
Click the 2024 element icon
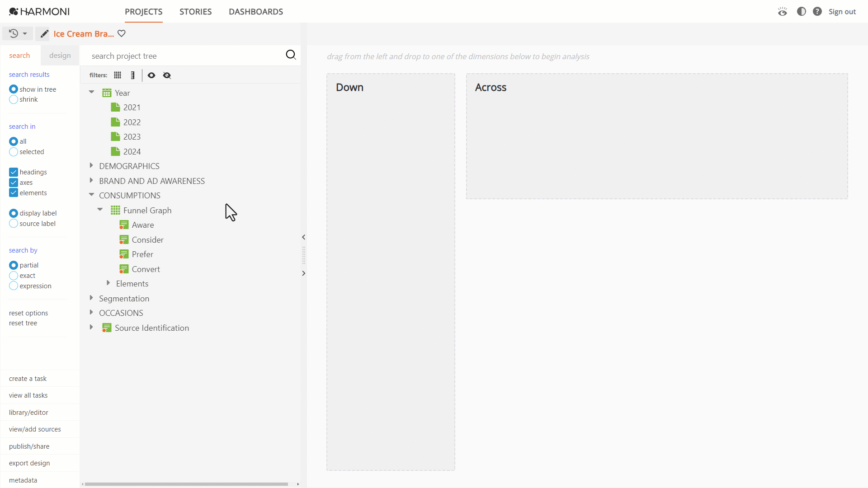[115, 152]
